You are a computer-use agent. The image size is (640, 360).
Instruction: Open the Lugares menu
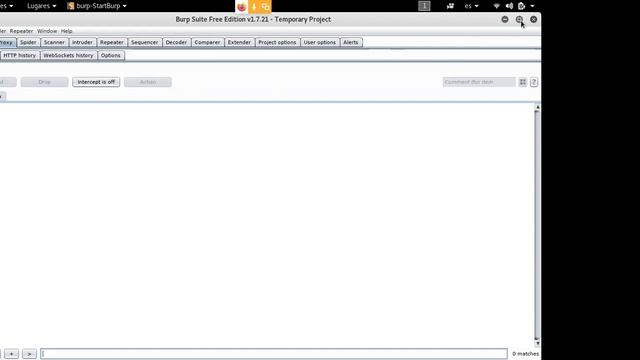tap(41, 6)
